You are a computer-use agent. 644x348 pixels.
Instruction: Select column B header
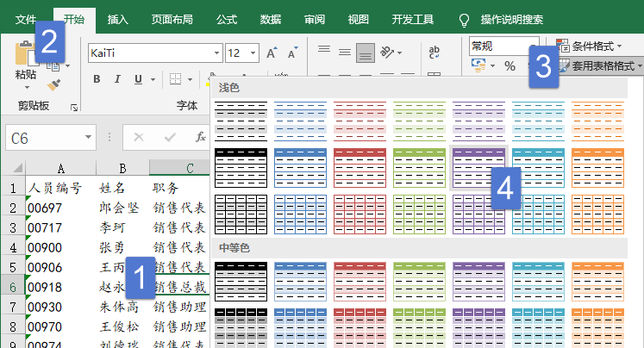pos(122,168)
